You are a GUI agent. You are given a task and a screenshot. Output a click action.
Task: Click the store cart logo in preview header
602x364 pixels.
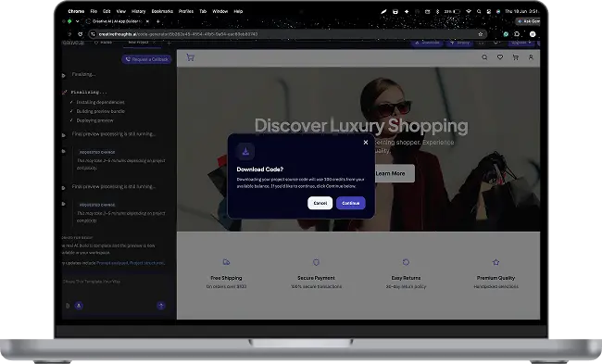pyautogui.click(x=191, y=57)
